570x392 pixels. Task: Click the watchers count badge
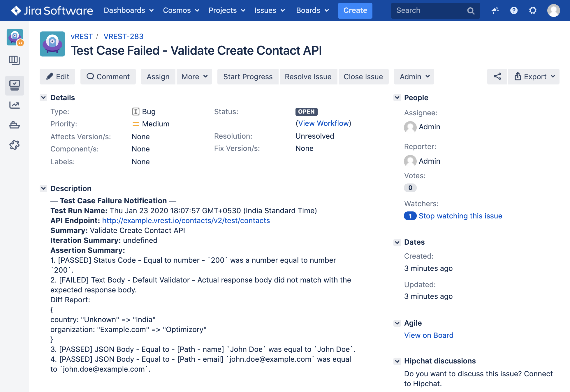(410, 216)
